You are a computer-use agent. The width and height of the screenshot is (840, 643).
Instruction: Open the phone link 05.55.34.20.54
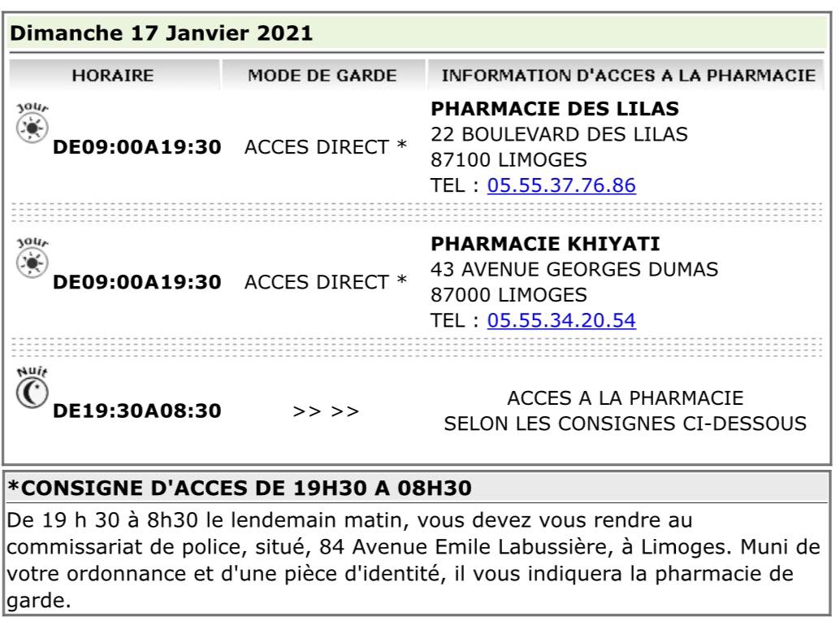561,320
